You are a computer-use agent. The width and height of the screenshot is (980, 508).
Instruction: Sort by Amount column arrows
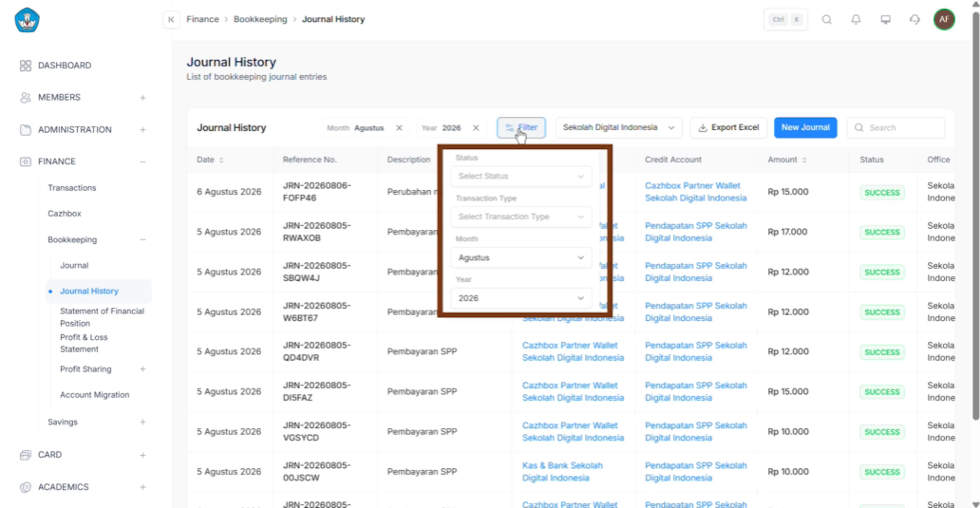pos(804,160)
